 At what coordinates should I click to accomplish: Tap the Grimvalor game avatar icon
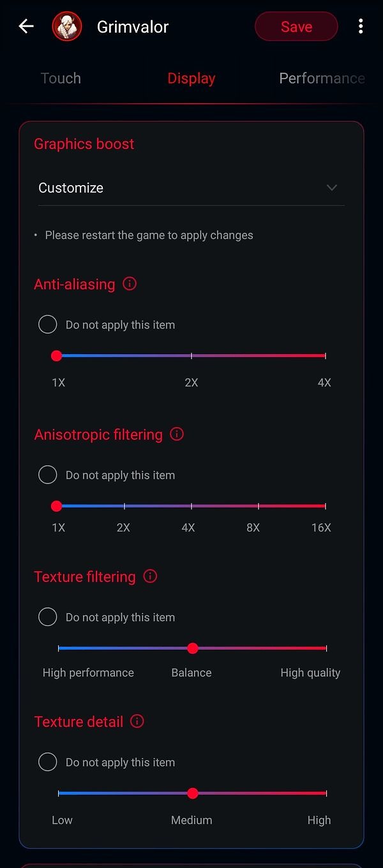pos(67,27)
